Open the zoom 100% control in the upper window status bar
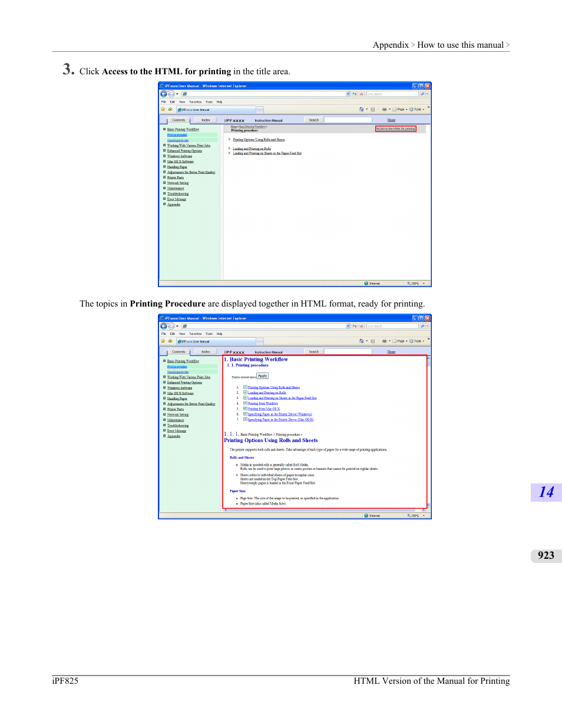Image resolution: width=562 pixels, height=728 pixels. [x=416, y=283]
